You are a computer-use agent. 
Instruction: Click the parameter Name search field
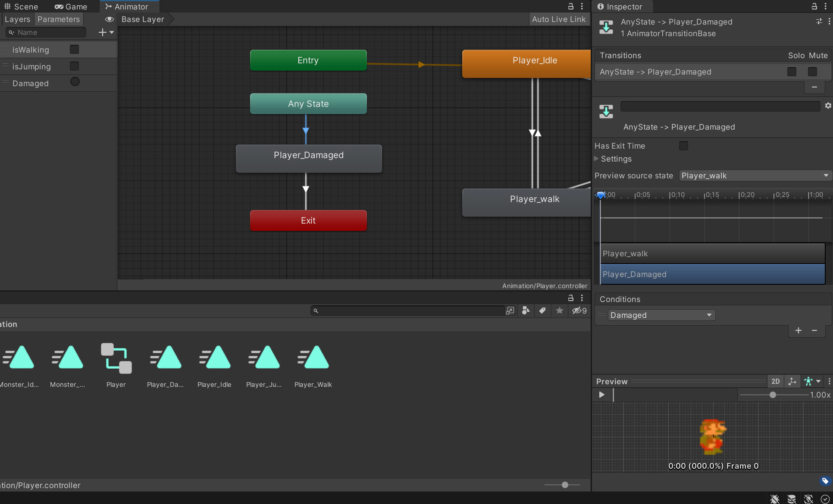click(46, 32)
